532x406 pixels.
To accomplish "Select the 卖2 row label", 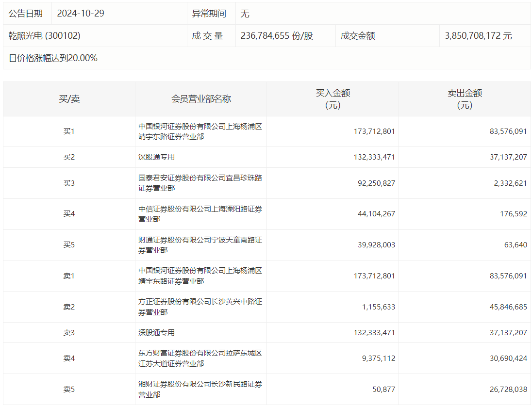I will (69, 307).
